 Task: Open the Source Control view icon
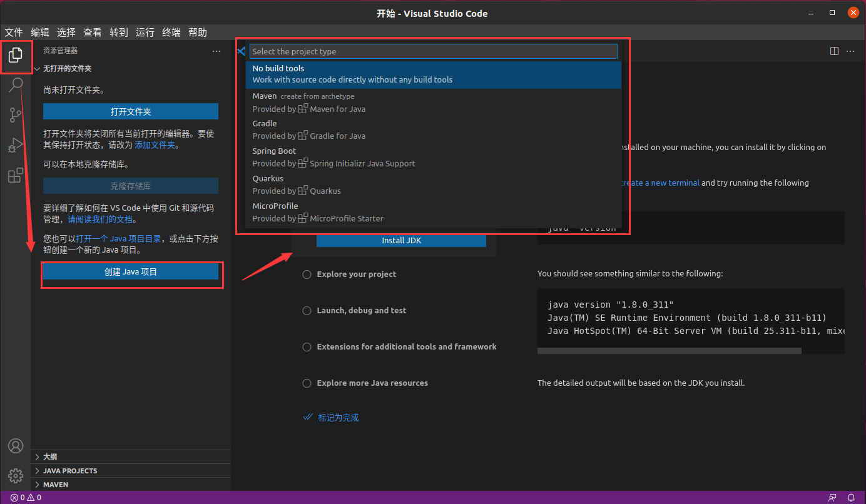click(x=16, y=115)
